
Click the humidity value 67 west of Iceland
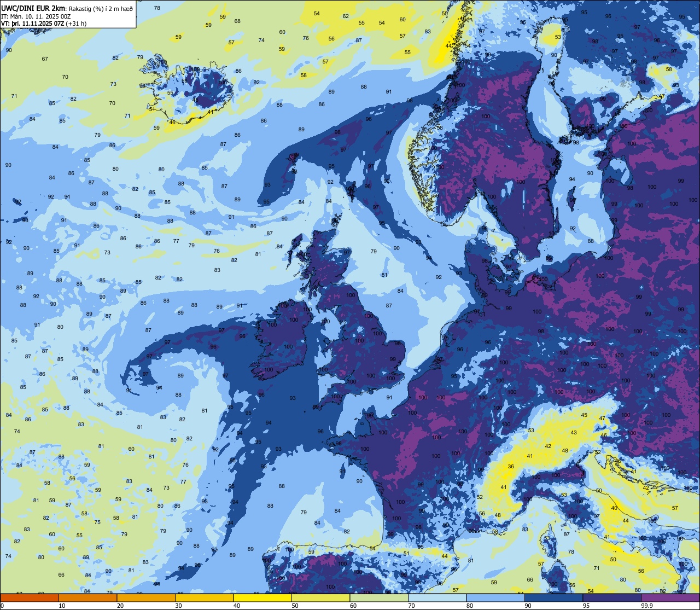click(45, 59)
